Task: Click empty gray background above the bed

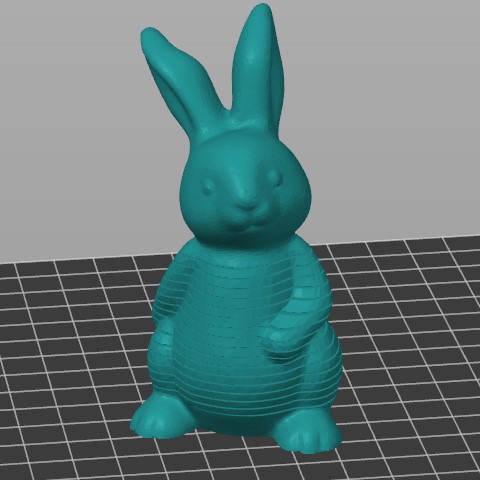Action: 383,117
